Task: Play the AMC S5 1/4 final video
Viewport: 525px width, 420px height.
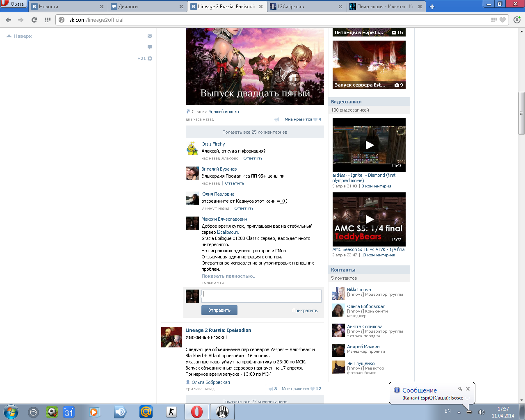Action: tap(369, 219)
